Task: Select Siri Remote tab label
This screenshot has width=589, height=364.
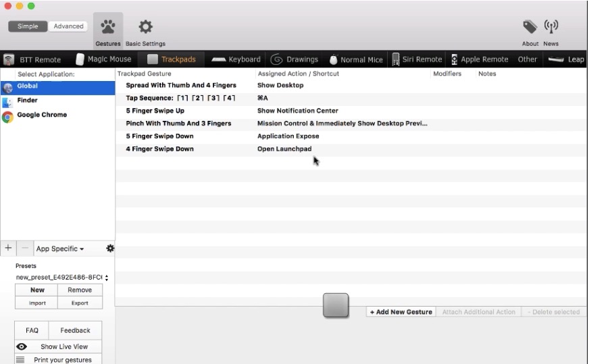Action: [x=422, y=59]
